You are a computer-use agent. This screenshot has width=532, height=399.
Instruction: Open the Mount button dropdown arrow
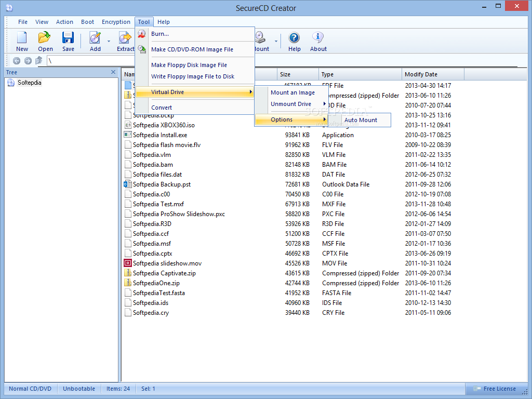pyautogui.click(x=276, y=41)
